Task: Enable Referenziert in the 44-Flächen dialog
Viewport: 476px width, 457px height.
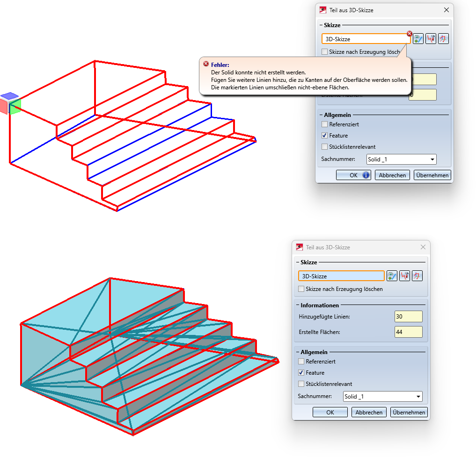Action: coord(301,362)
